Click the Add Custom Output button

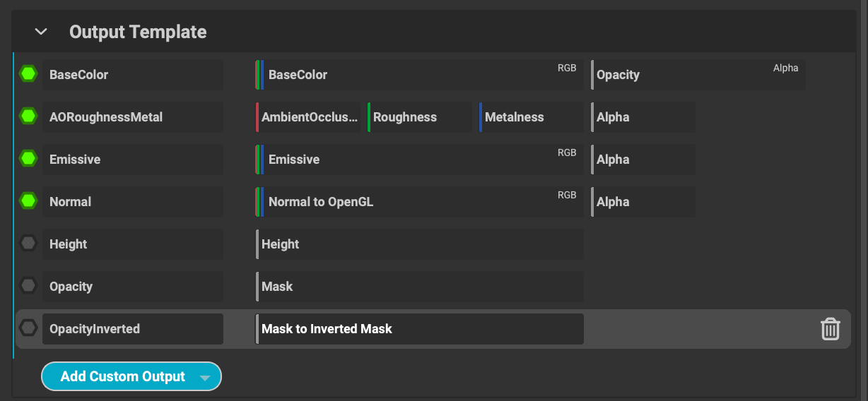point(122,377)
